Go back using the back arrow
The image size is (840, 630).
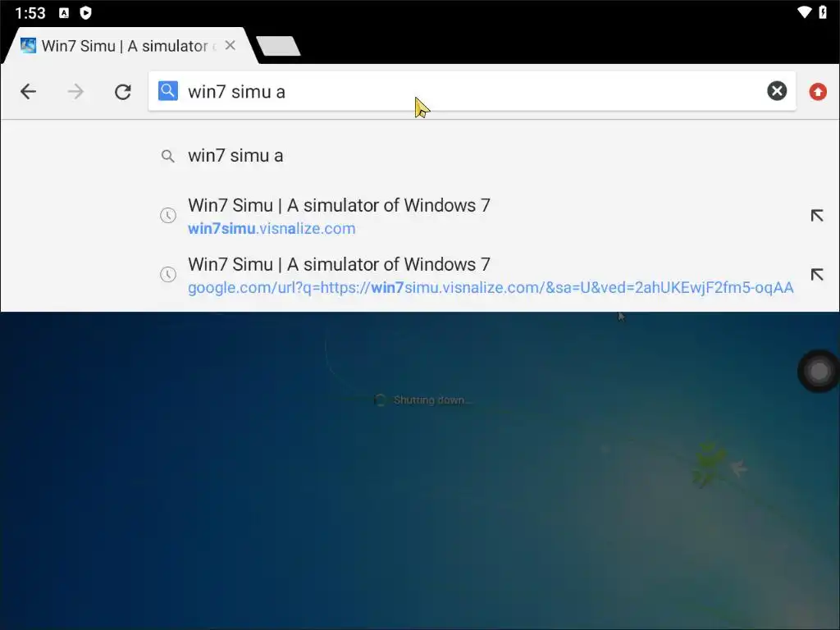pos(29,92)
